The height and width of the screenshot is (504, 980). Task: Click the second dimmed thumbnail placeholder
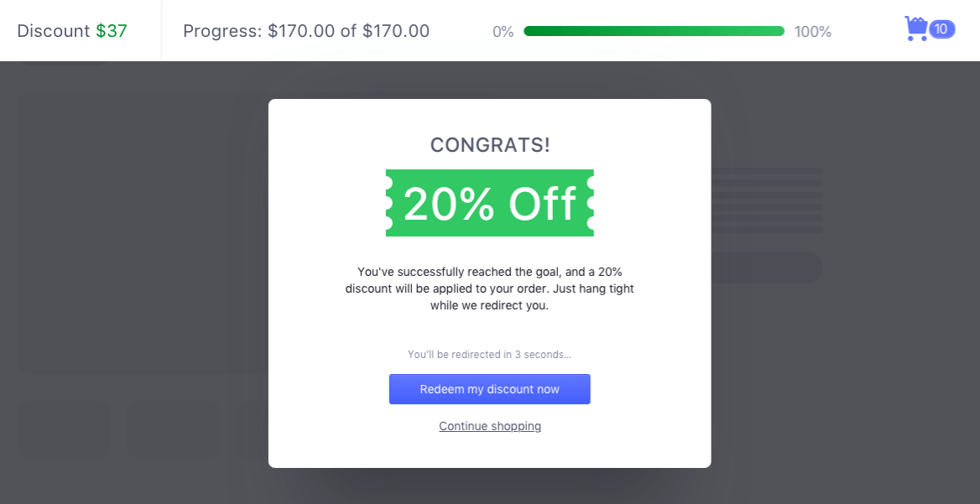click(x=173, y=429)
